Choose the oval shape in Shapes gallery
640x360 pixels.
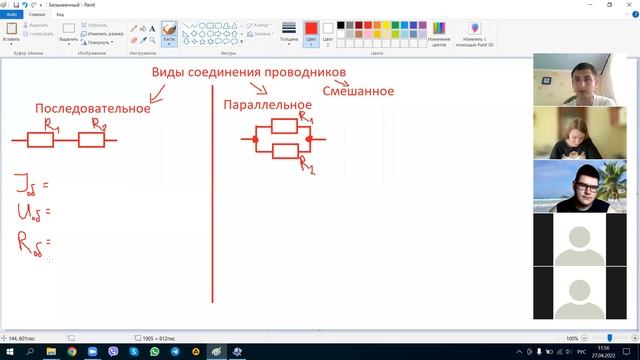202,26
